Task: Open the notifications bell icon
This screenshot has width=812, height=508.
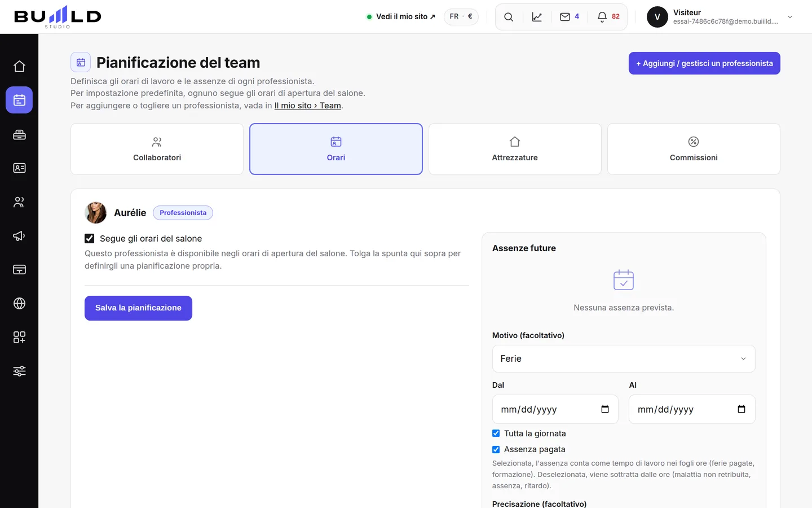Action: click(602, 17)
